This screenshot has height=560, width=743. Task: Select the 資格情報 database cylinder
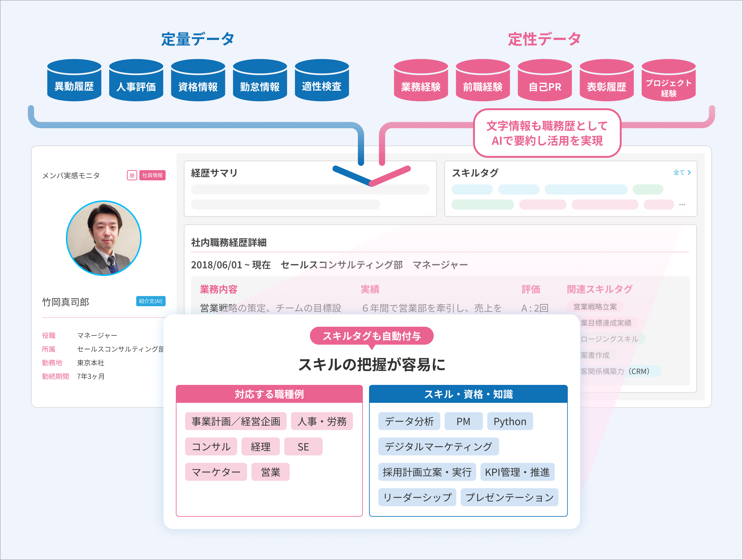pos(198,80)
